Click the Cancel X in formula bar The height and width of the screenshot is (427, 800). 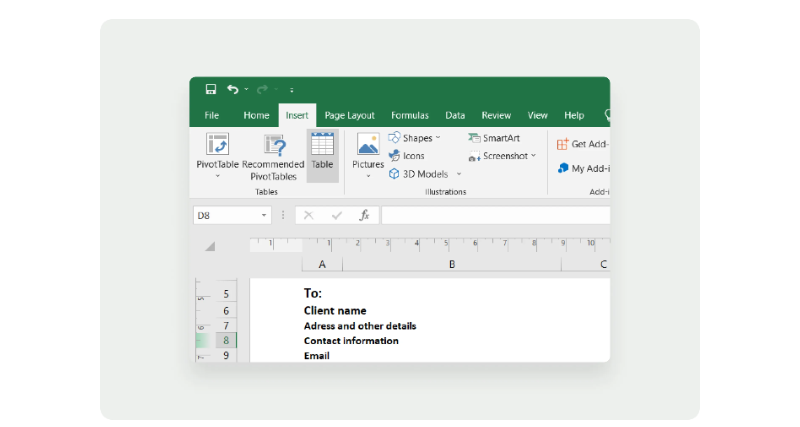309,215
